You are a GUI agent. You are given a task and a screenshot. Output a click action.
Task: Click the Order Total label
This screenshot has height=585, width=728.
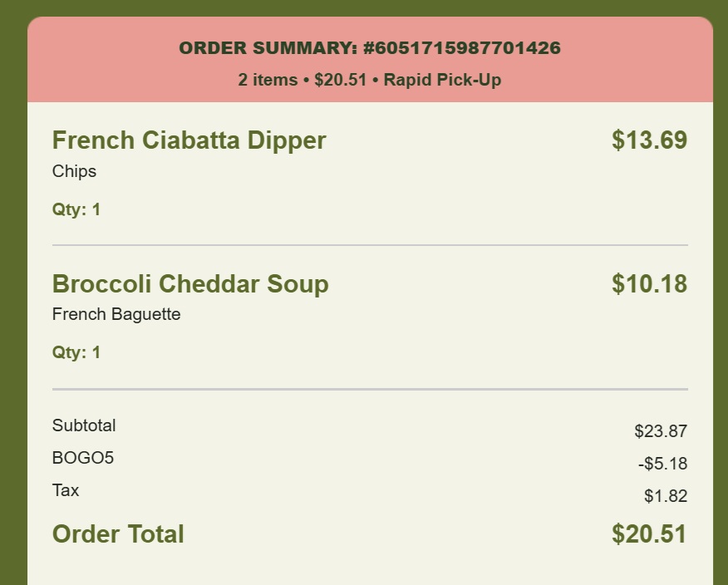tap(118, 533)
